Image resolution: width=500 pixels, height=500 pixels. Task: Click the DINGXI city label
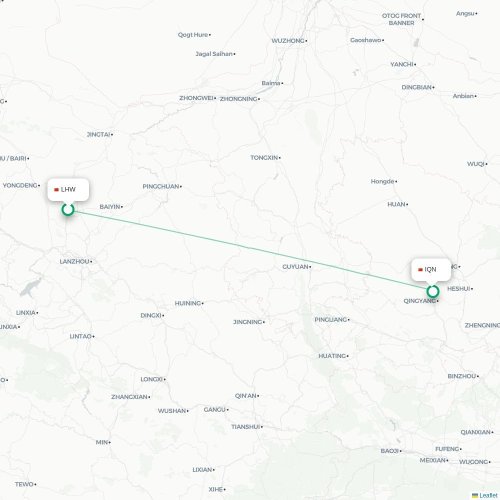(x=151, y=315)
